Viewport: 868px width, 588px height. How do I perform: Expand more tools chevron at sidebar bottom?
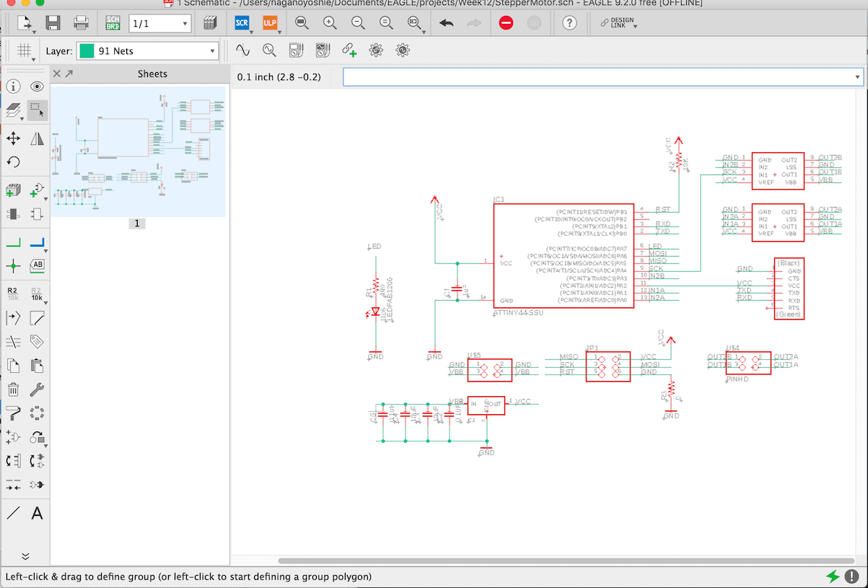[x=25, y=556]
